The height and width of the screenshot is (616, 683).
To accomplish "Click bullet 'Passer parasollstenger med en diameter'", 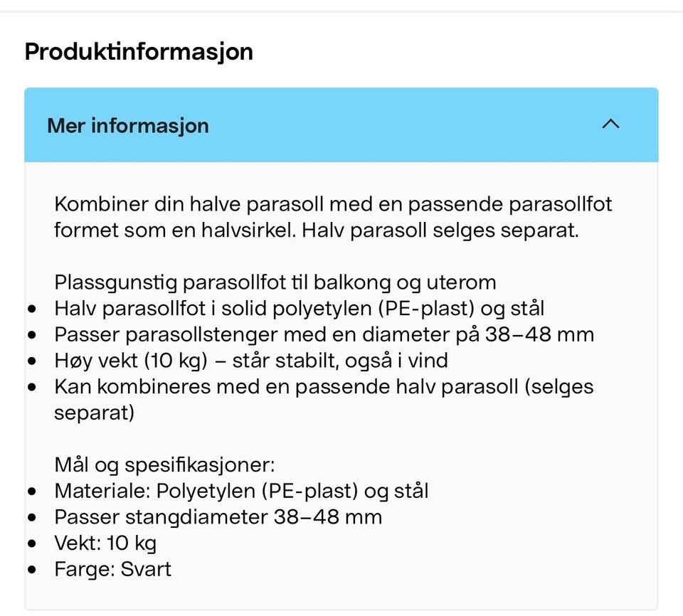I will coord(324,334).
